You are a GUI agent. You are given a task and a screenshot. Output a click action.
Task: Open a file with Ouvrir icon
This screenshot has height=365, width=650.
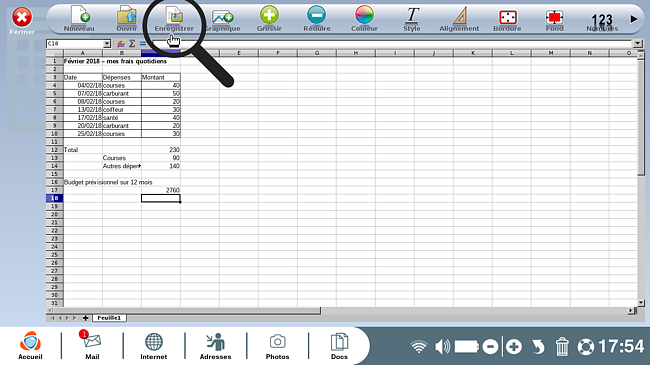pyautogui.click(x=126, y=18)
